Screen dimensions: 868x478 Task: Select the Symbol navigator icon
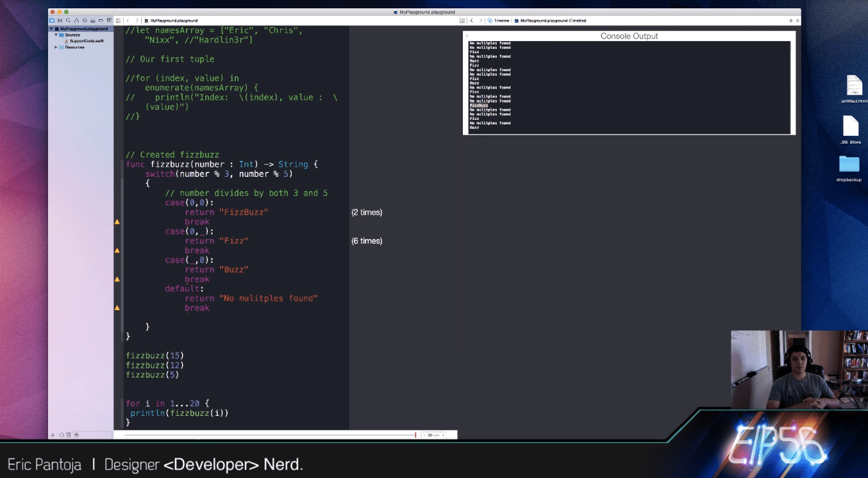(60, 20)
